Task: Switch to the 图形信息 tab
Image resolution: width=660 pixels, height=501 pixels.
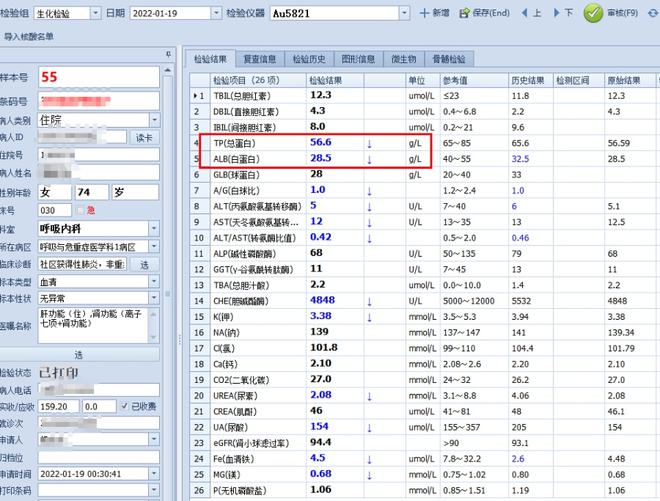Action: tap(358, 59)
